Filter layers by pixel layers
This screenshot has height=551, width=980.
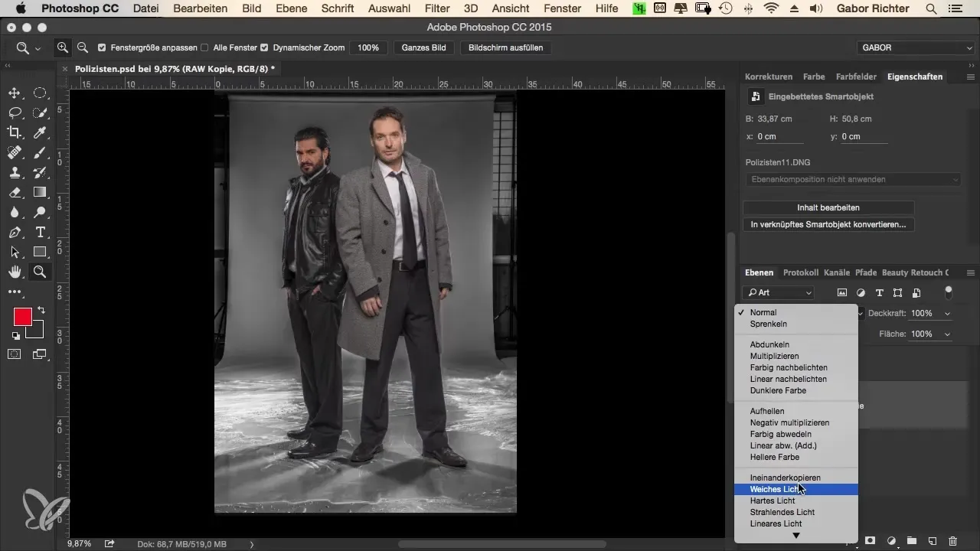pos(842,292)
